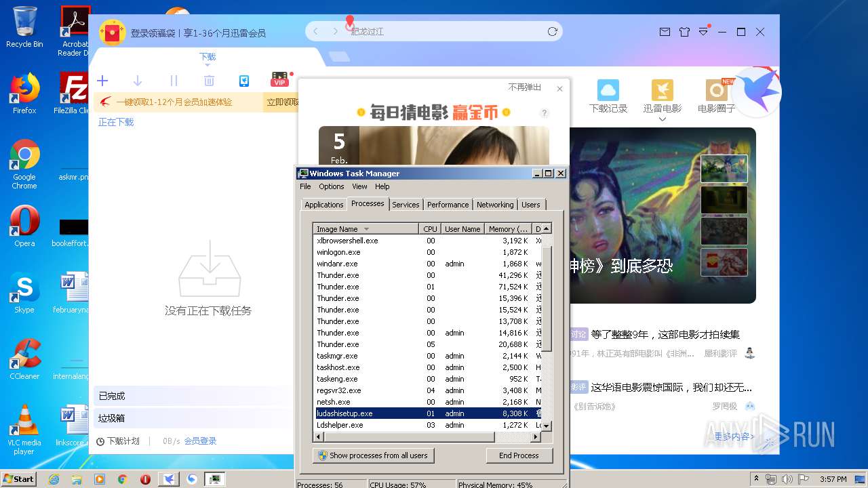Sort by the Image Name column header
This screenshot has width=868, height=488.
(366, 229)
